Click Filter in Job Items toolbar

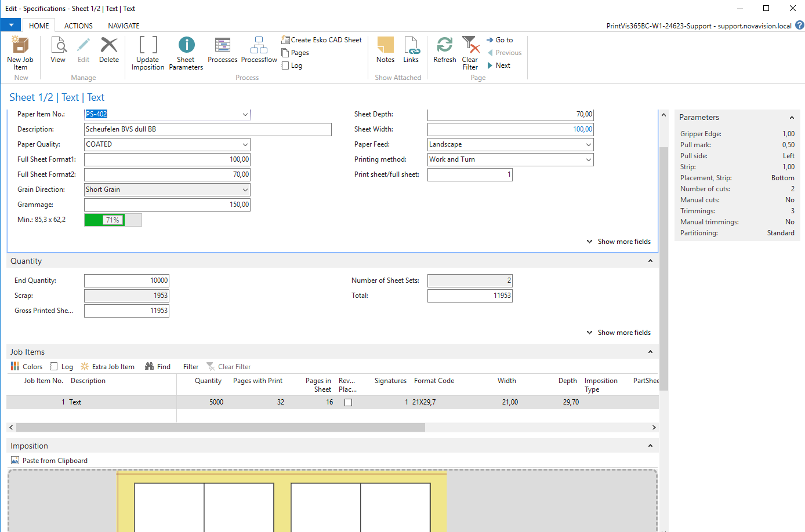(191, 367)
